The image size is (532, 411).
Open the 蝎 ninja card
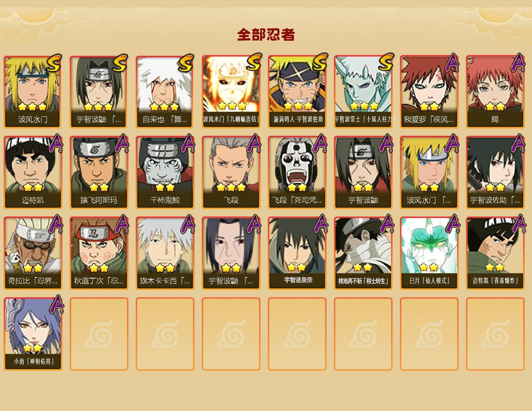(x=495, y=92)
